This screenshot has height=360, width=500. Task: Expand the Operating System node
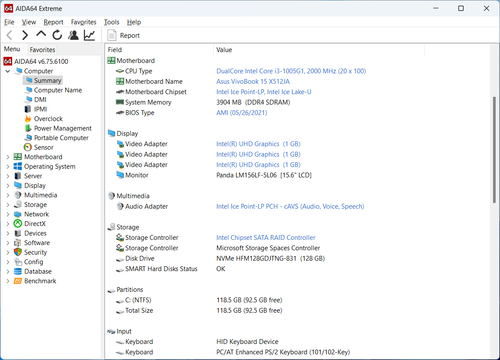pyautogui.click(x=8, y=166)
